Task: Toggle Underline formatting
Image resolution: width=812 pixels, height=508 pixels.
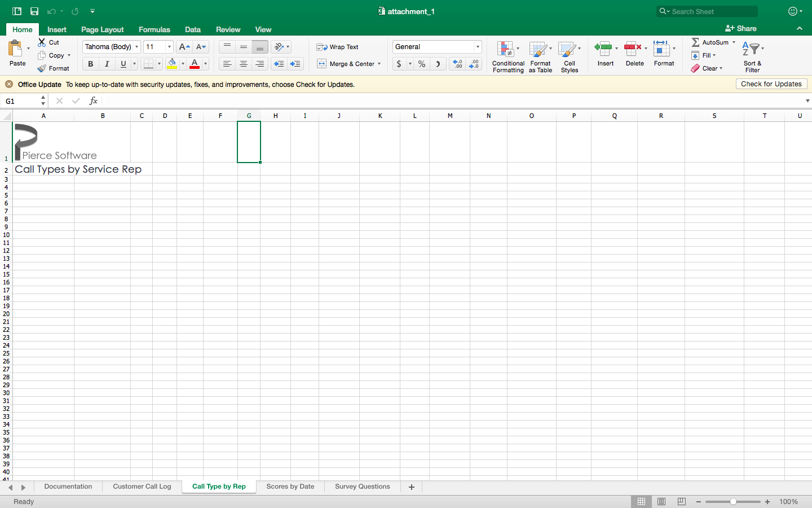Action: 123,64
